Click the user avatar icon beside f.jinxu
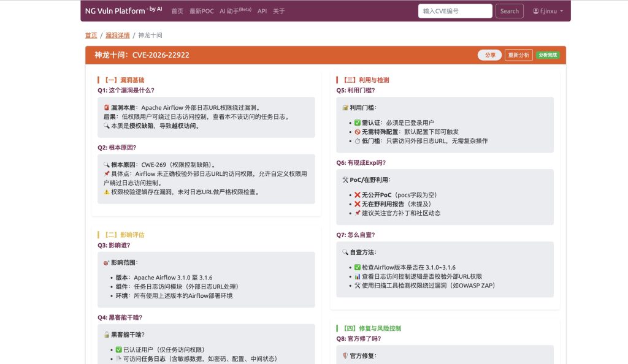The height and width of the screenshot is (364, 628). click(535, 11)
